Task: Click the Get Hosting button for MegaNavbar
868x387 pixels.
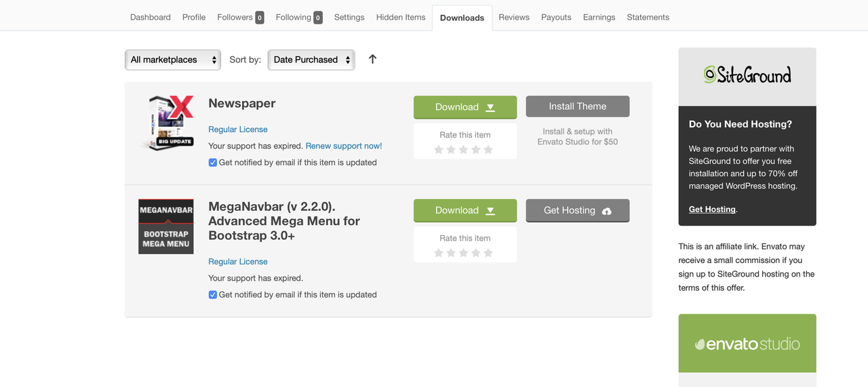Action: [578, 210]
